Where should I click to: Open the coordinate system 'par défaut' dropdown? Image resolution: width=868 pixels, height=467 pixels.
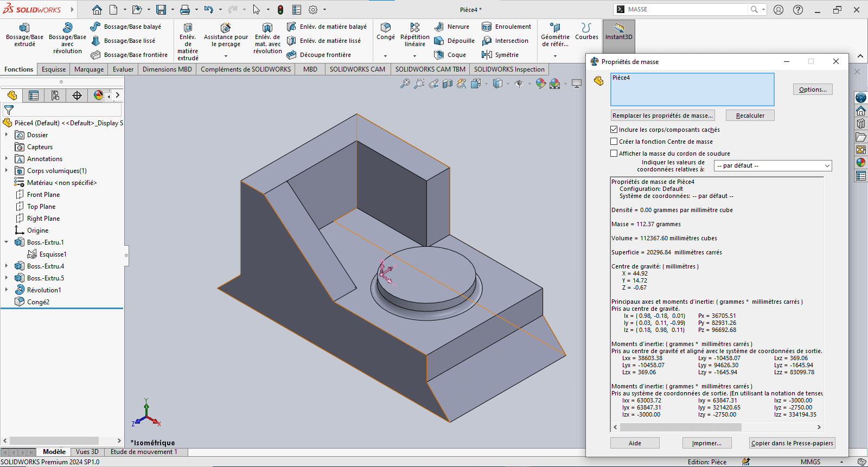click(773, 166)
